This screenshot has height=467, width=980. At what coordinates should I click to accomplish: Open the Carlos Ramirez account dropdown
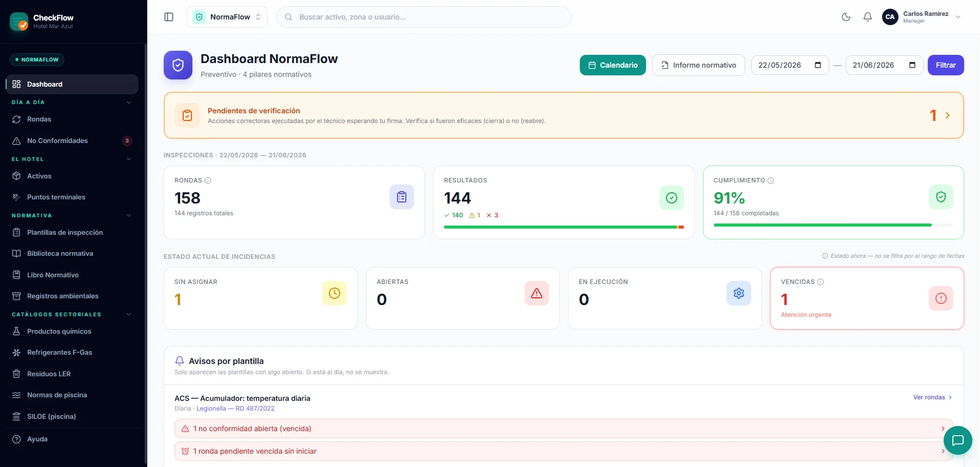pyautogui.click(x=923, y=17)
